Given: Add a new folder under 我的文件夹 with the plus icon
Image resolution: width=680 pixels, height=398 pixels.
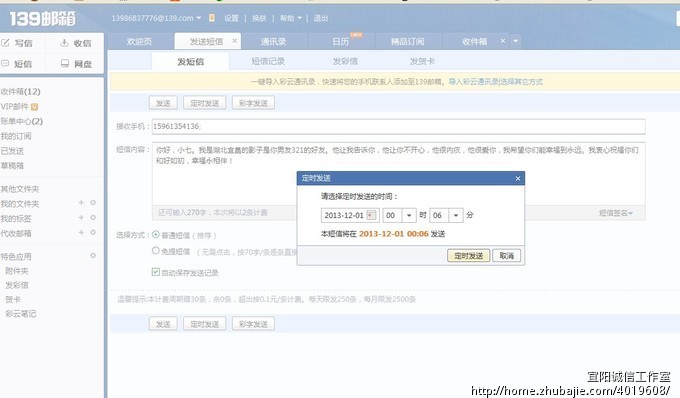Looking at the screenshot, I should (81, 202).
